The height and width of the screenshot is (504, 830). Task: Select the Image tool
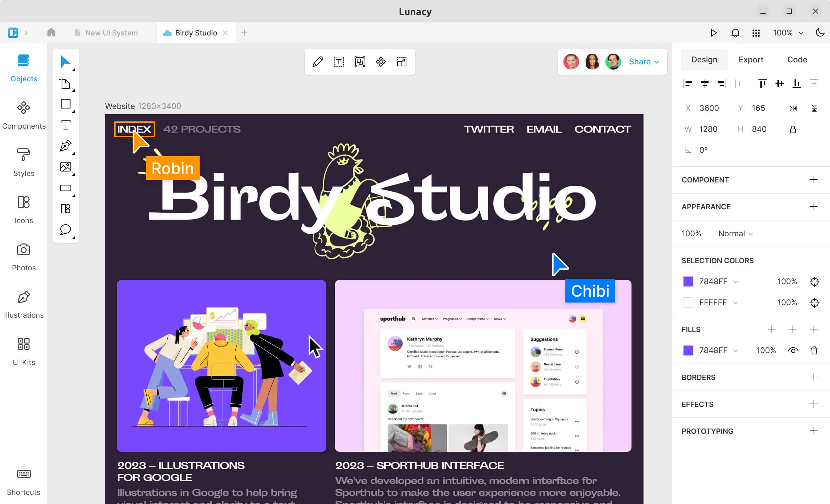[x=65, y=167]
